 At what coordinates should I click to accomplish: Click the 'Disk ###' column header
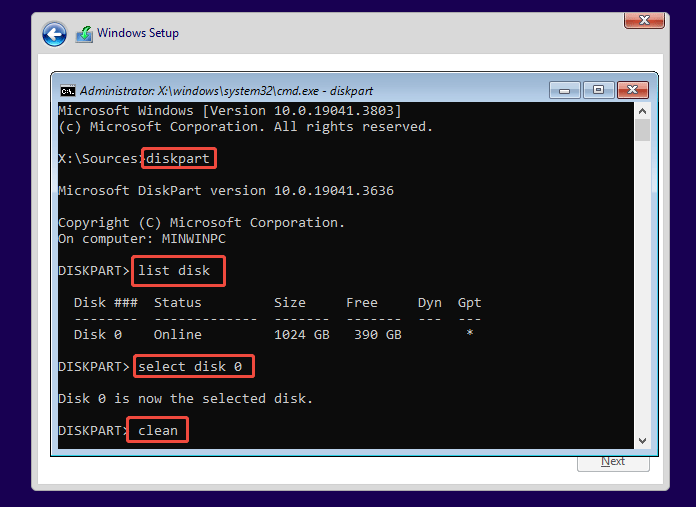click(106, 302)
